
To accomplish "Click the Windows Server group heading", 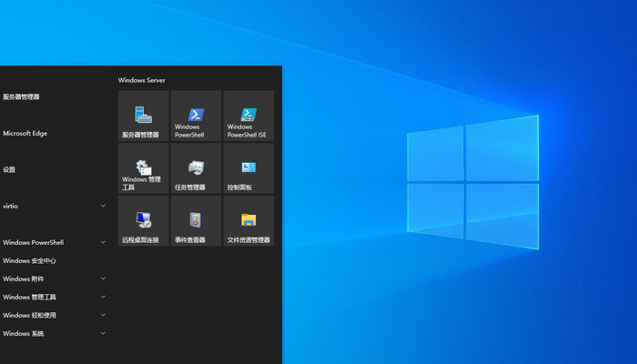I will click(x=142, y=80).
